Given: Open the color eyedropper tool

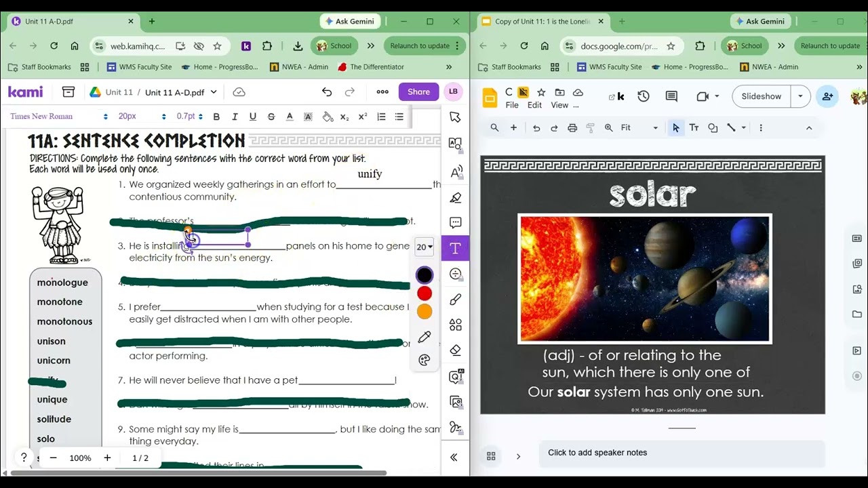Looking at the screenshot, I should (x=425, y=337).
